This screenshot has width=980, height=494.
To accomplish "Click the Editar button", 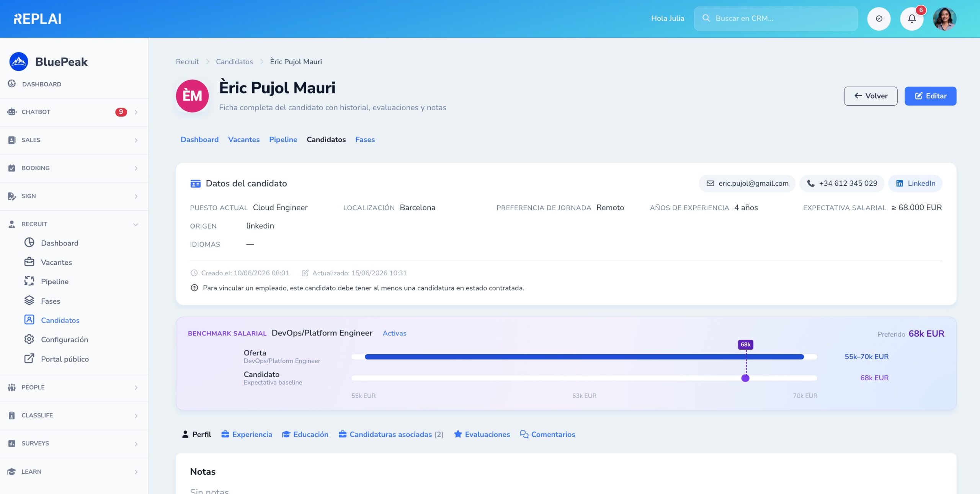I will click(x=930, y=96).
